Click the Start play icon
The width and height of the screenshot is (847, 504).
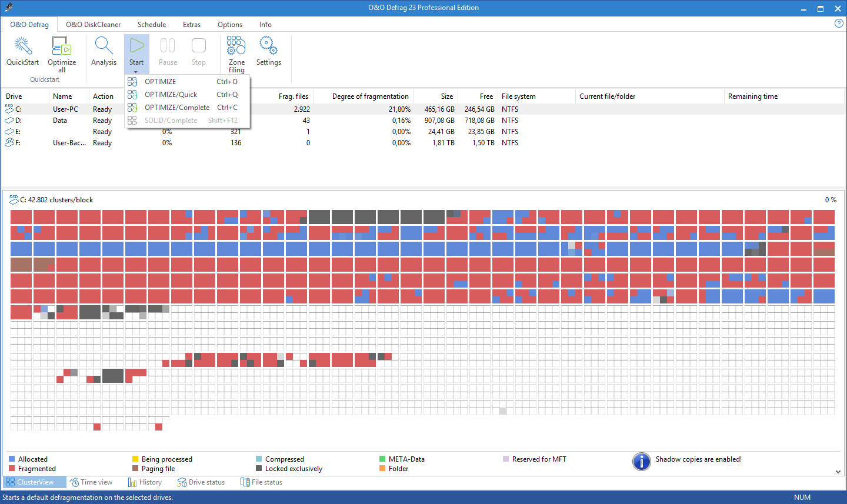point(136,46)
